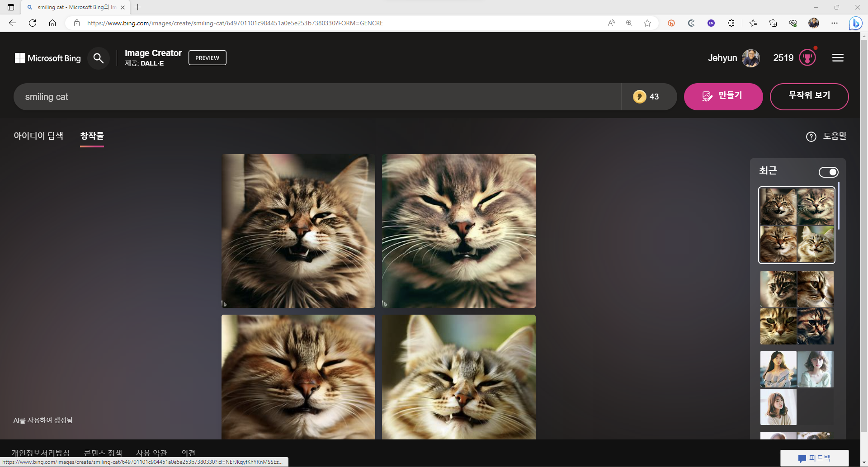Click the address bar URL
The width and height of the screenshot is (868, 467).
pyautogui.click(x=235, y=23)
